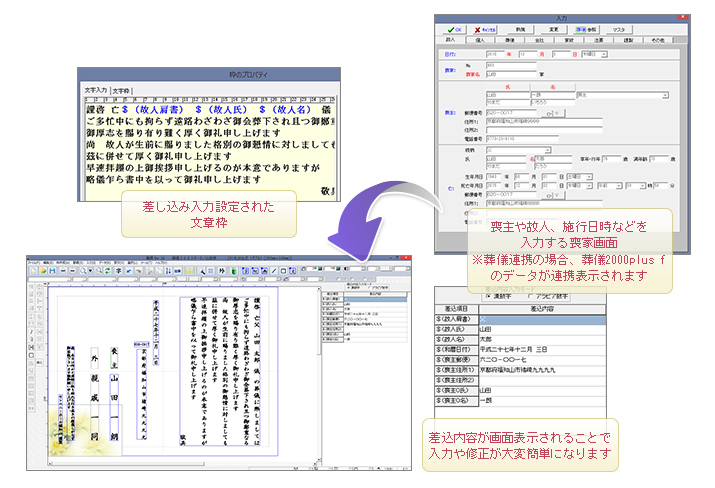The width and height of the screenshot is (715, 488).
Task: Open the 続柄 dropdown in the 入力 dialog
Action: [546, 148]
